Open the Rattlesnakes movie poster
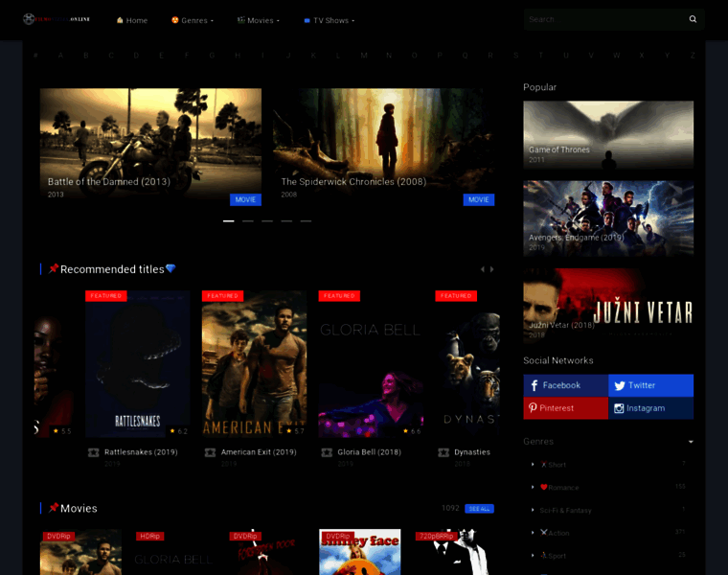 tap(137, 363)
